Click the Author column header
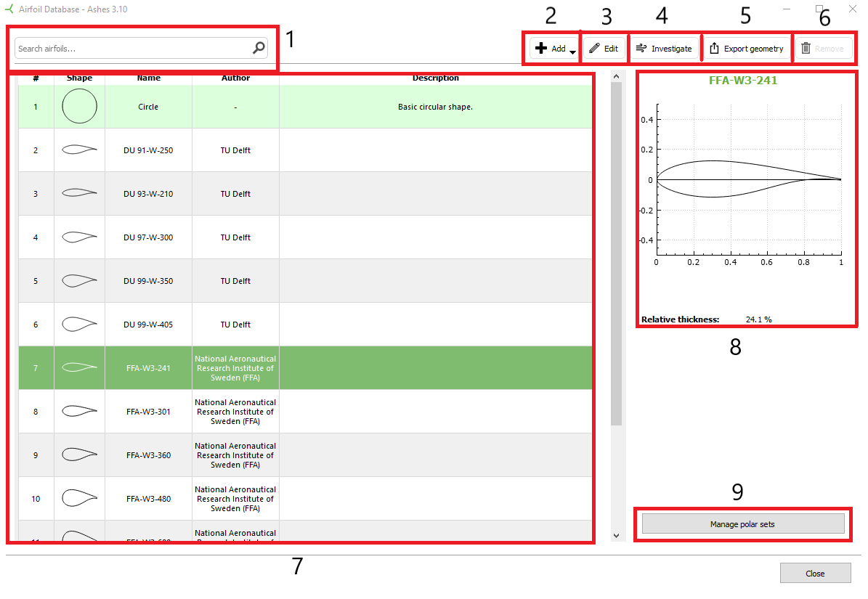Screen dimensions: 868x599 tap(235, 78)
